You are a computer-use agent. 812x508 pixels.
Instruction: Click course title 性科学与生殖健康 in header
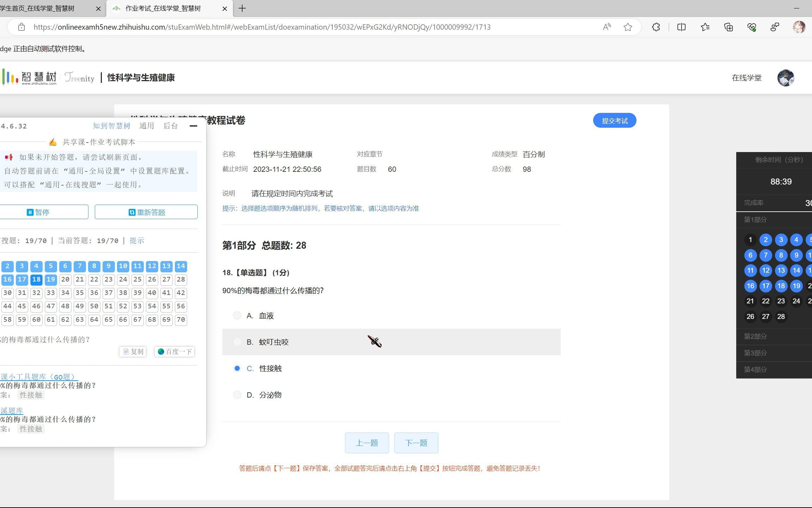(141, 78)
